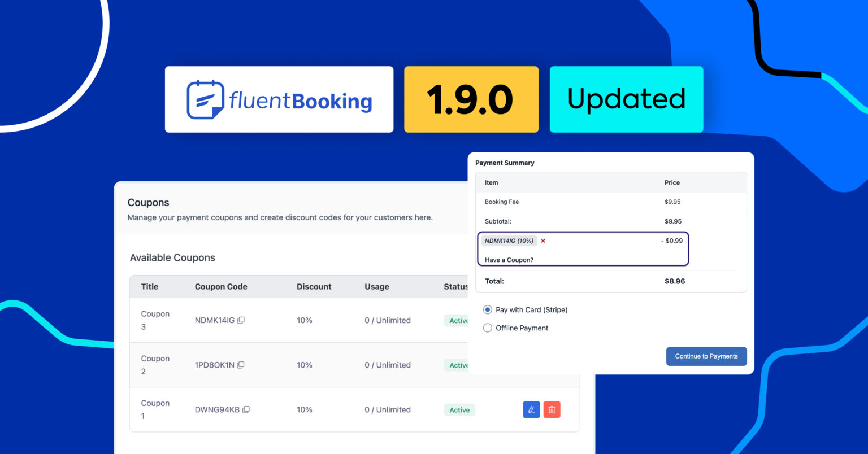
Task: Click the Usage column header
Action: (376, 287)
